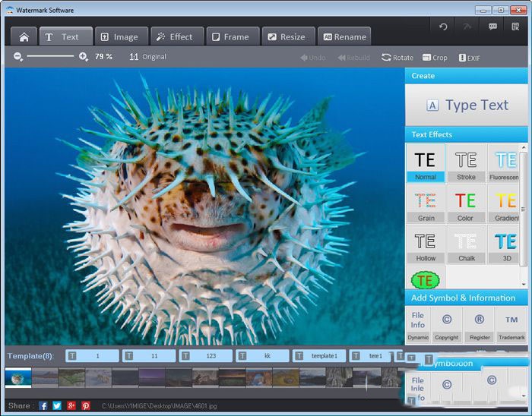Select the Stroke text effect
Screen dimensions: 532x416
[x=466, y=163]
